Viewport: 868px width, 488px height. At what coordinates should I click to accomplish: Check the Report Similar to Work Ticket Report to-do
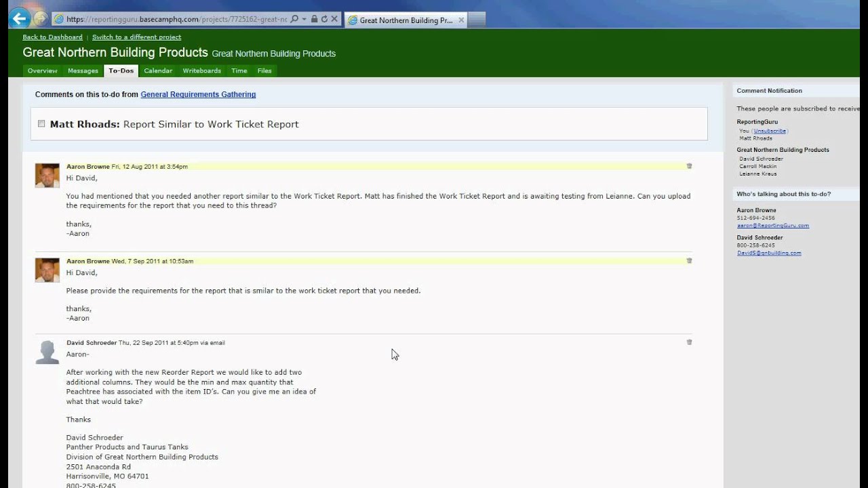[41, 124]
